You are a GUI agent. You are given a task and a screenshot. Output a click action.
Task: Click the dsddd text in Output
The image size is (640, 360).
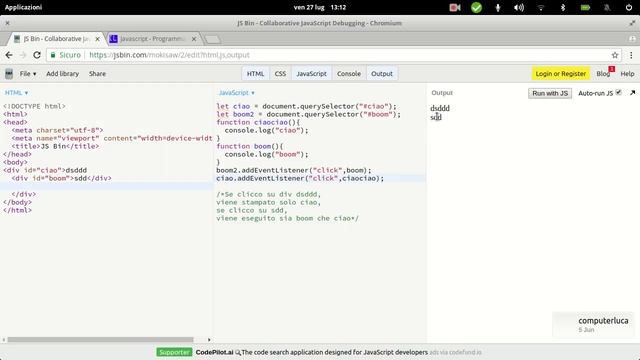coord(440,108)
